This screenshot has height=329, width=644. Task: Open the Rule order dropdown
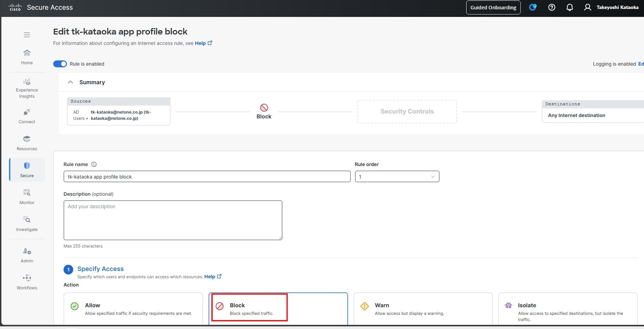tap(397, 176)
